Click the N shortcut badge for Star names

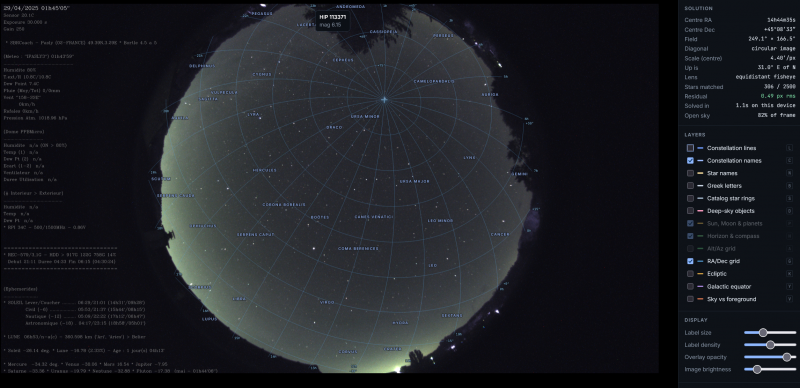(x=789, y=173)
